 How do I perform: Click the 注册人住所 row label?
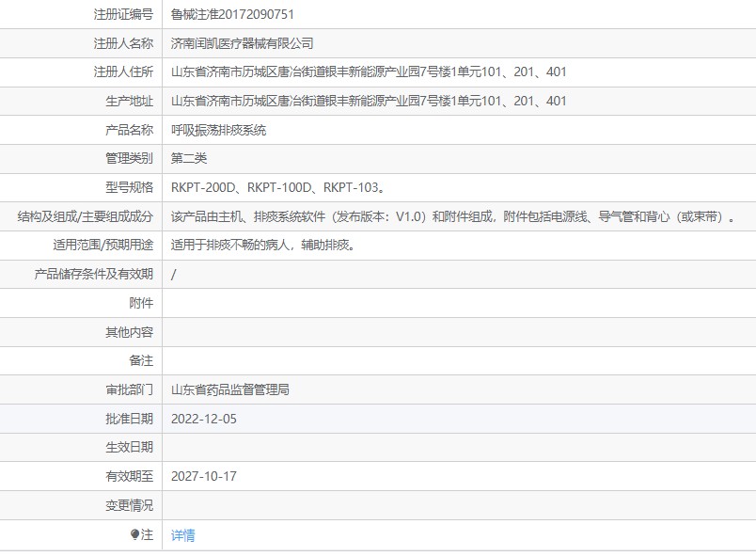[x=123, y=72]
